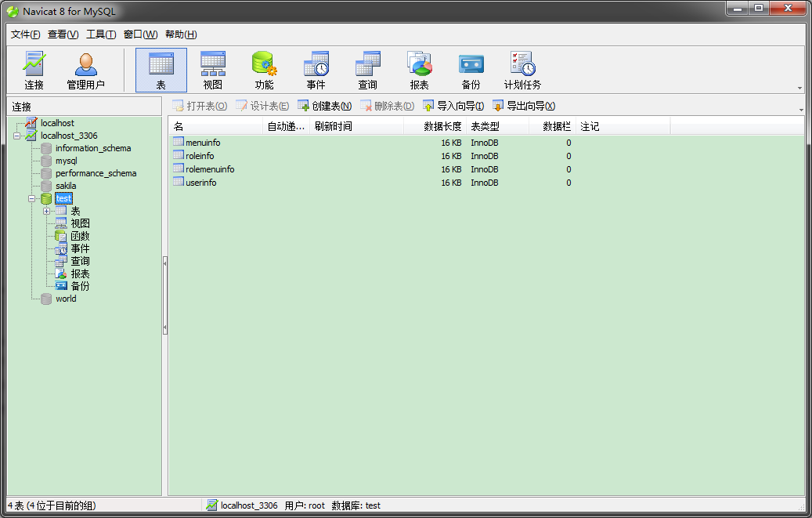The width and height of the screenshot is (812, 518).
Task: Open the 文件 (File) menu
Action: point(25,34)
